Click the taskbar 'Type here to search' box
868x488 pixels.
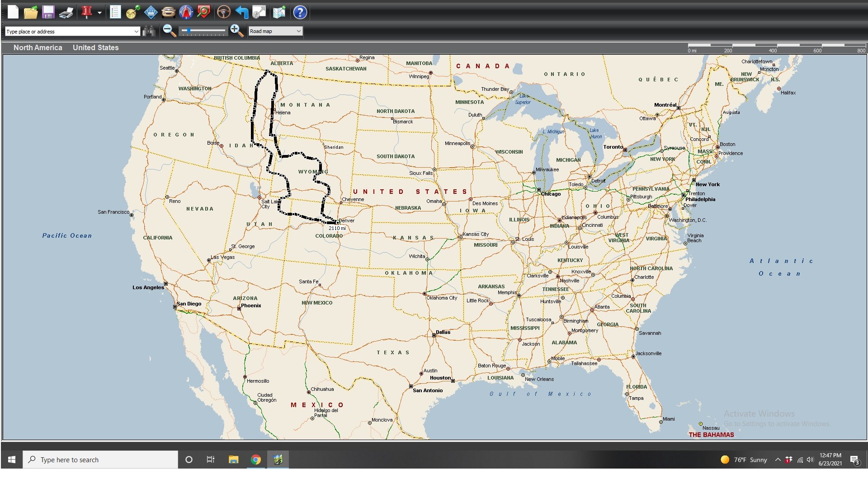(100, 460)
